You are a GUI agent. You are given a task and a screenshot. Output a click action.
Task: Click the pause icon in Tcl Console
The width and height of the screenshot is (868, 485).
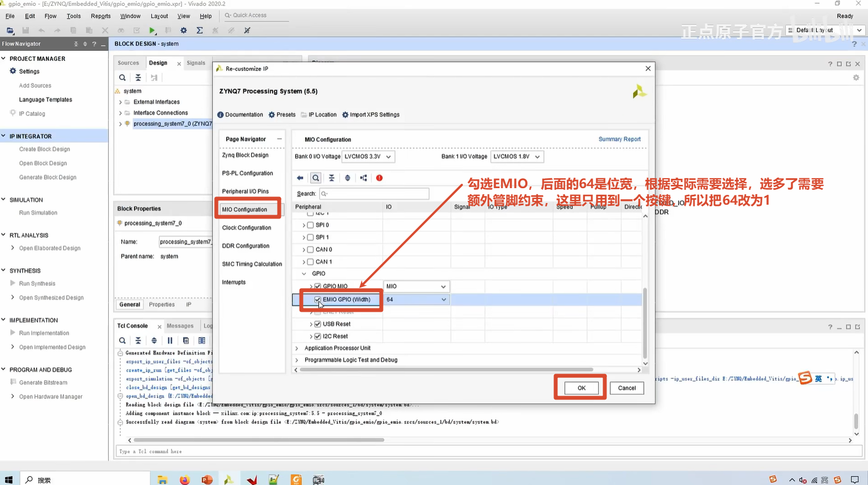[x=170, y=340]
